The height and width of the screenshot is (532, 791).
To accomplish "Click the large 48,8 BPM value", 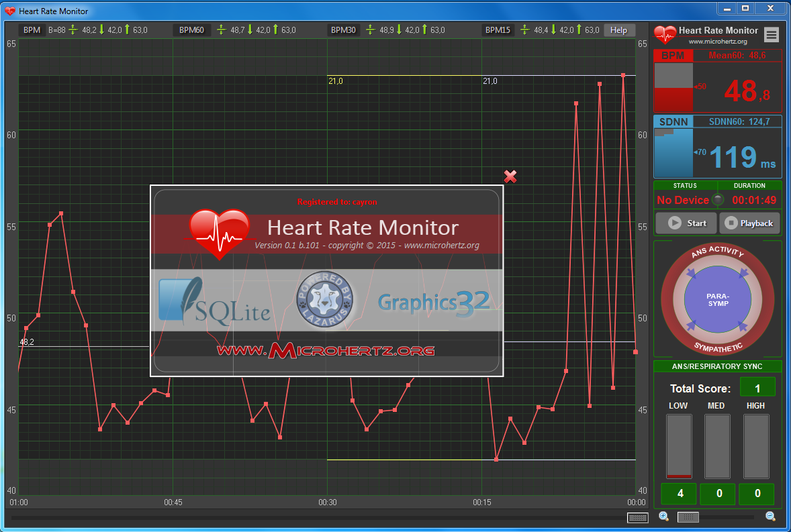I will (x=747, y=91).
